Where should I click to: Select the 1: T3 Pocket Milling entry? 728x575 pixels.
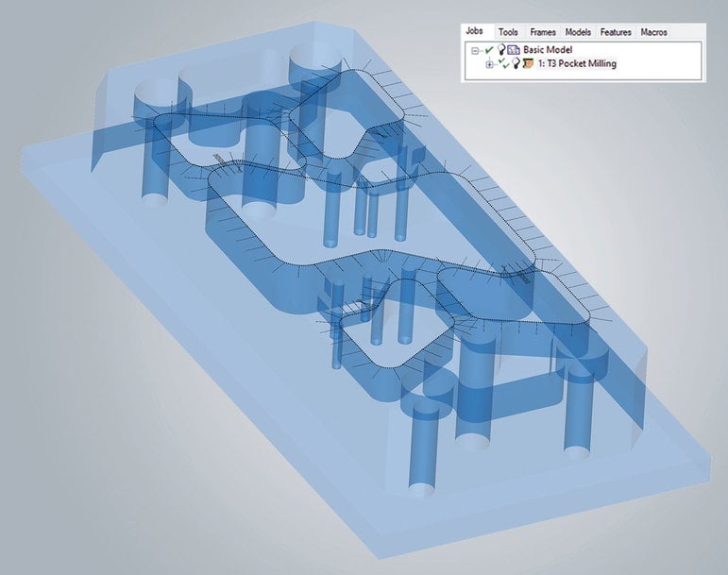pyautogui.click(x=578, y=63)
